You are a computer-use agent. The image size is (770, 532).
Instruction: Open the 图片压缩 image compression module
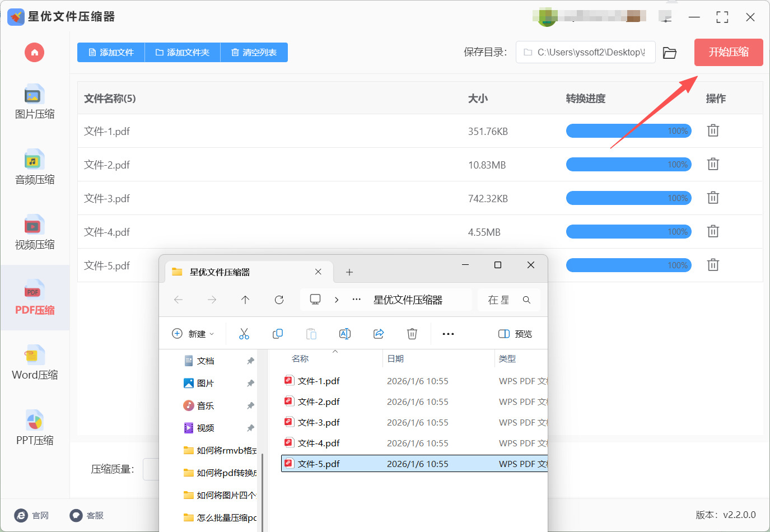[x=35, y=102]
